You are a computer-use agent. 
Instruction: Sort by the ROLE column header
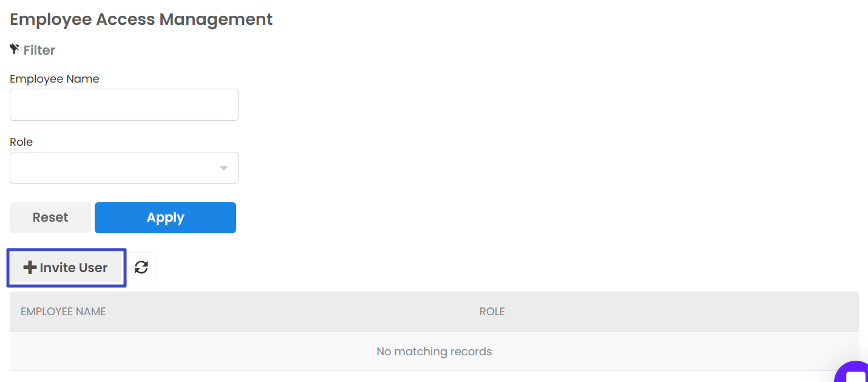tap(492, 312)
